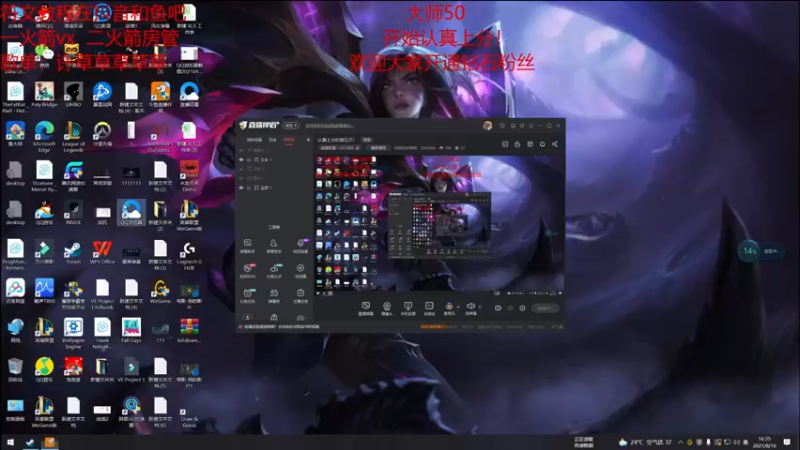This screenshot has height=450, width=800.
Task: Toggle visibility eye of the bottom source row
Action: click(x=241, y=188)
